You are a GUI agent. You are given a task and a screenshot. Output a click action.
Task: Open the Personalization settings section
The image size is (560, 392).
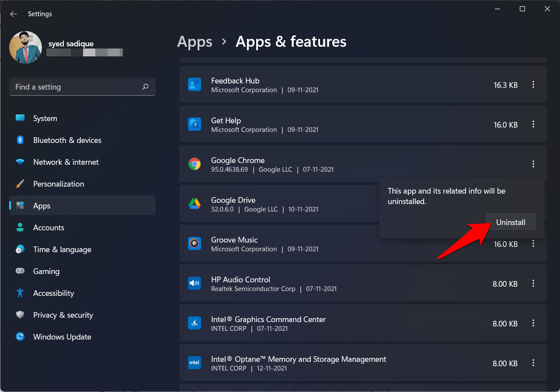pyautogui.click(x=59, y=184)
